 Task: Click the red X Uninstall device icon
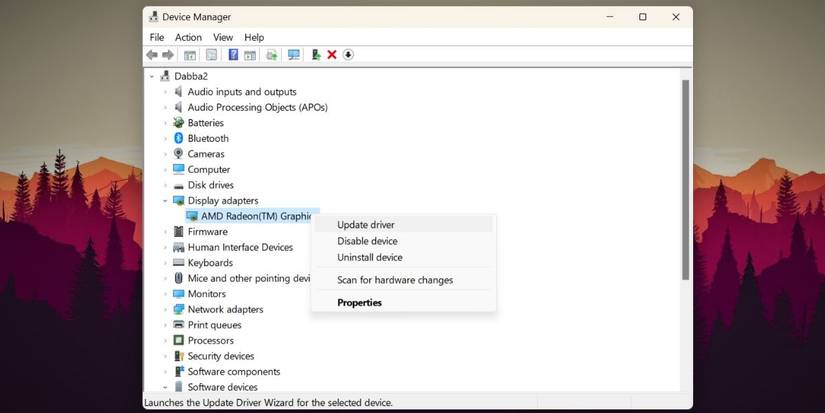point(332,55)
